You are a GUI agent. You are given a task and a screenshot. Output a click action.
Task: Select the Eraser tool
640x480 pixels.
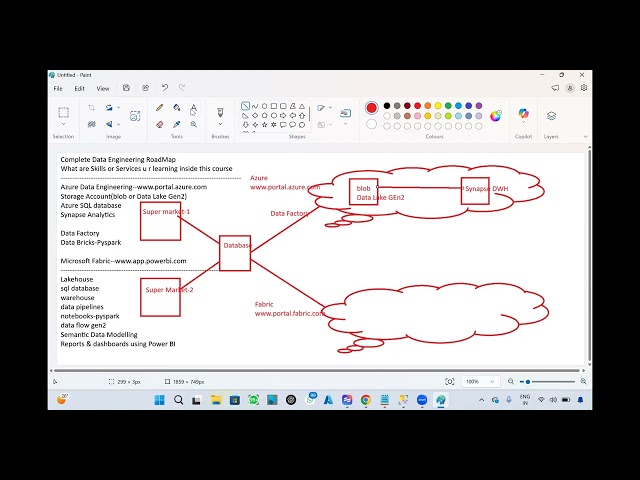click(x=160, y=124)
